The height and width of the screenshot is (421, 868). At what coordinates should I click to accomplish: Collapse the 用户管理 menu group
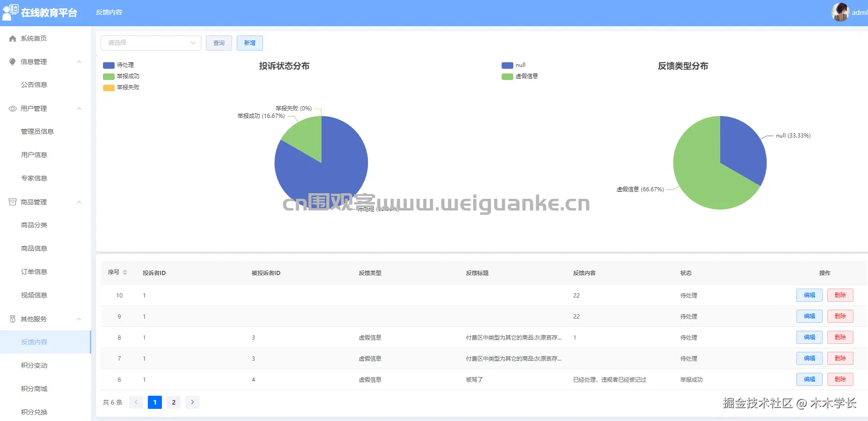point(79,109)
